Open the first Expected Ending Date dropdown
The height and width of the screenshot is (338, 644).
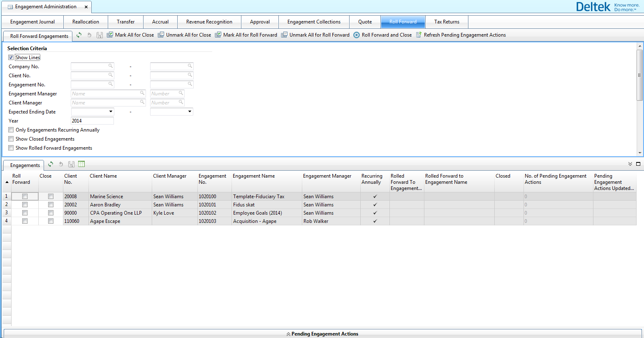click(111, 111)
